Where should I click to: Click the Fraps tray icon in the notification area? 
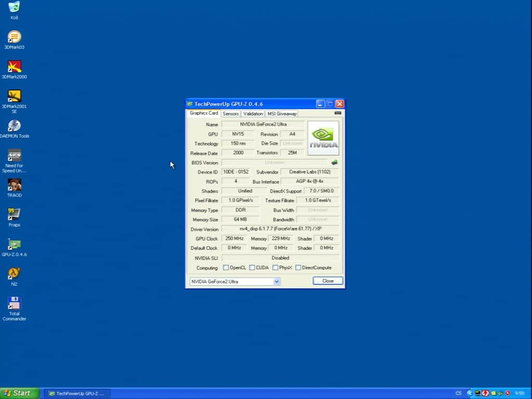click(x=478, y=393)
